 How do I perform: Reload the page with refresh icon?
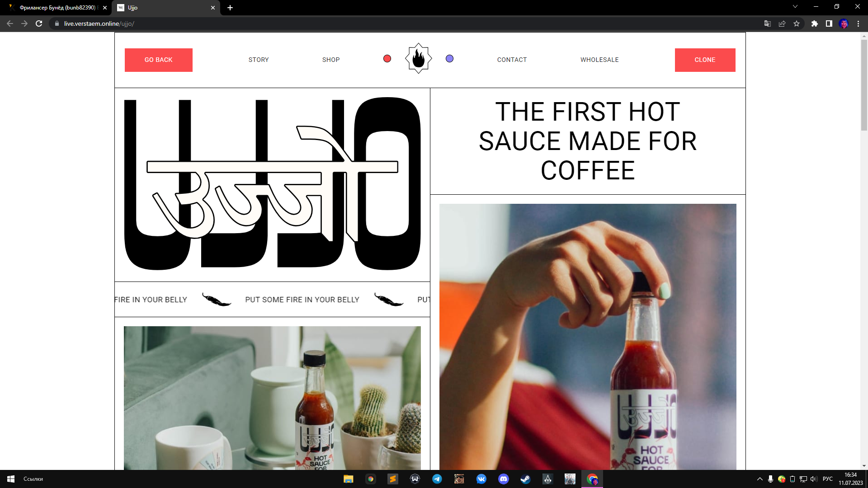pyautogui.click(x=39, y=23)
